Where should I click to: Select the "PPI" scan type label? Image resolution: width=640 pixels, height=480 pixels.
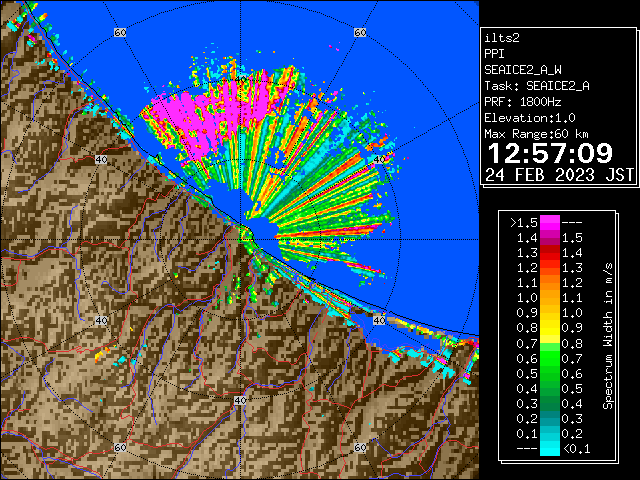point(494,54)
